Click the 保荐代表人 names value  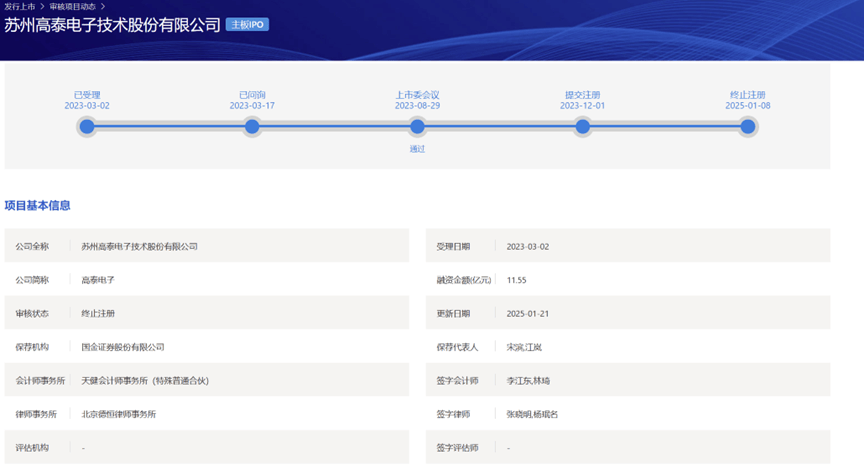[524, 347]
